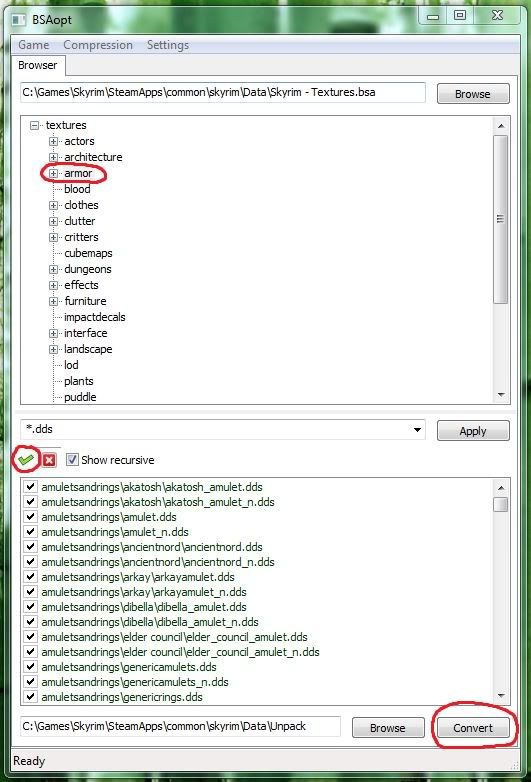
Task: Click the green checkmark select-all icon
Action: pyautogui.click(x=26, y=459)
